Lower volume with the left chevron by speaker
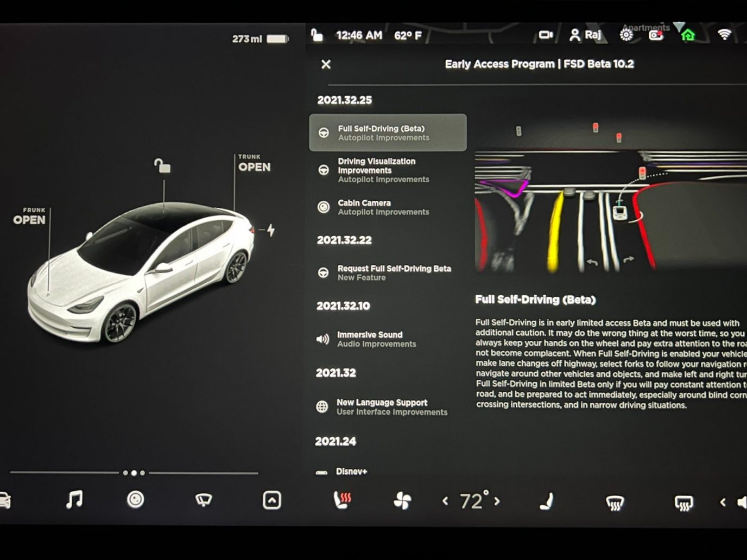 coord(723,502)
